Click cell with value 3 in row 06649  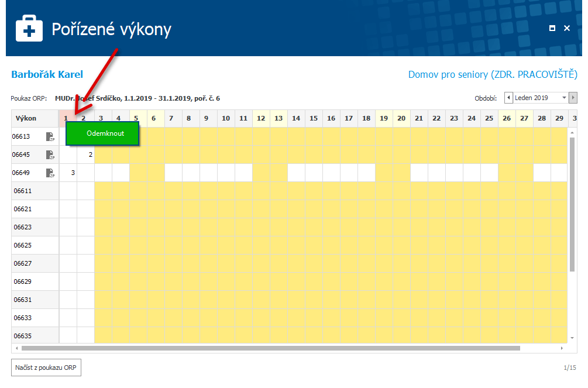coord(68,173)
